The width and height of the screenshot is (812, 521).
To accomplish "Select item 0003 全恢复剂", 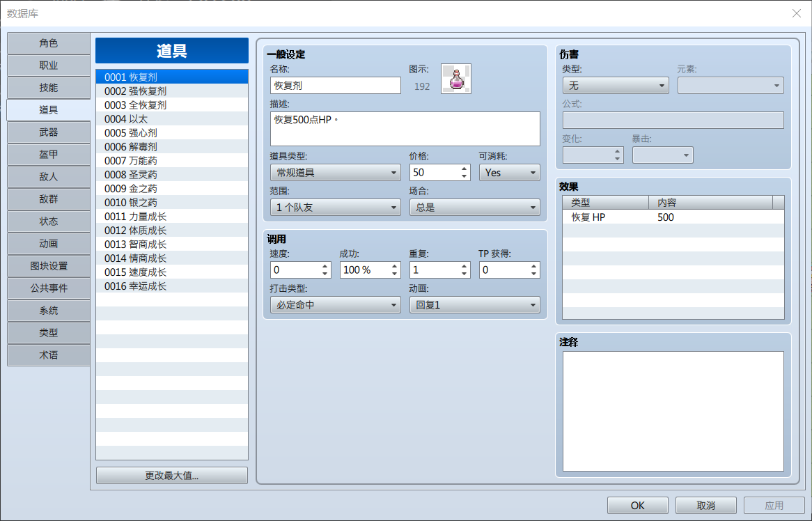I will pos(172,105).
